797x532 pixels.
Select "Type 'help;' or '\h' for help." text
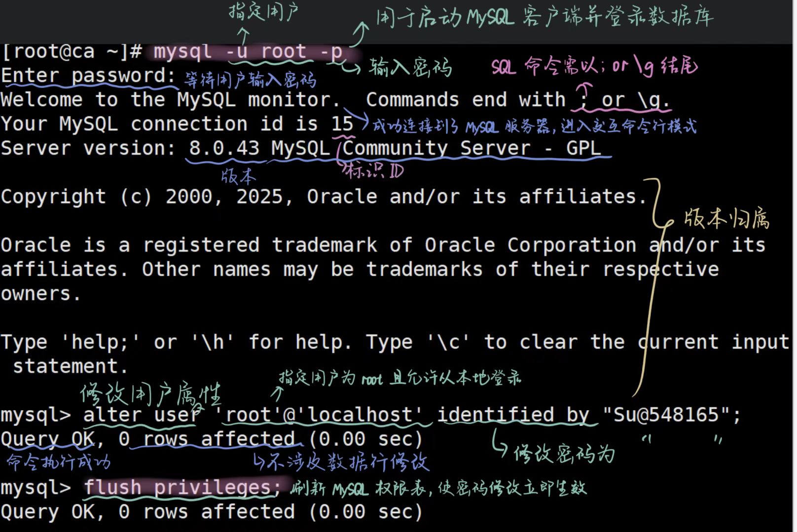coord(176,342)
